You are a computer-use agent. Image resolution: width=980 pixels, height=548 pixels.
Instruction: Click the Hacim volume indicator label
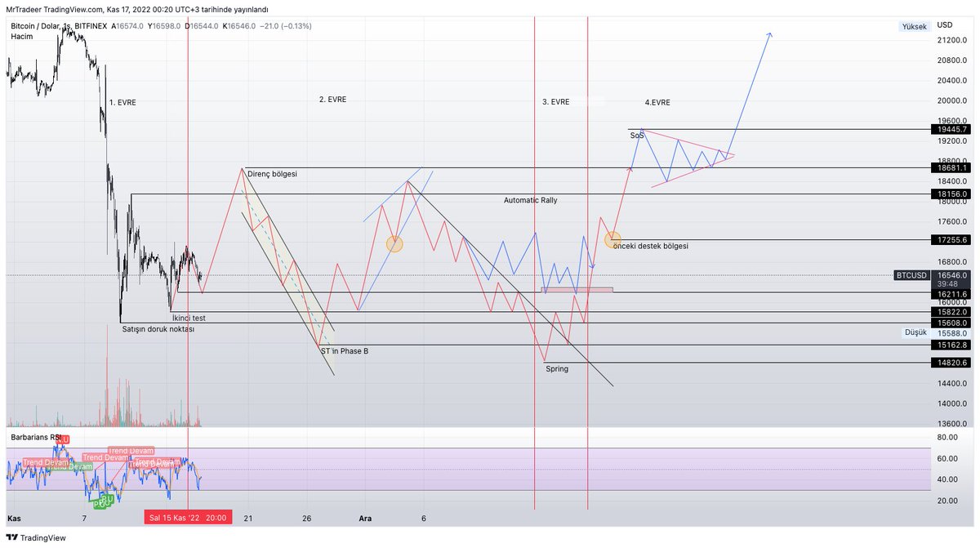[22, 37]
